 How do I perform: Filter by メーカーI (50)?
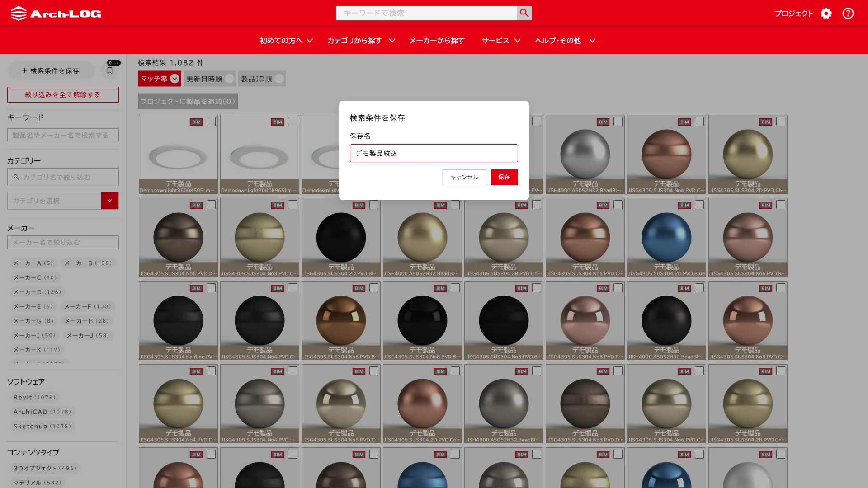click(x=34, y=335)
